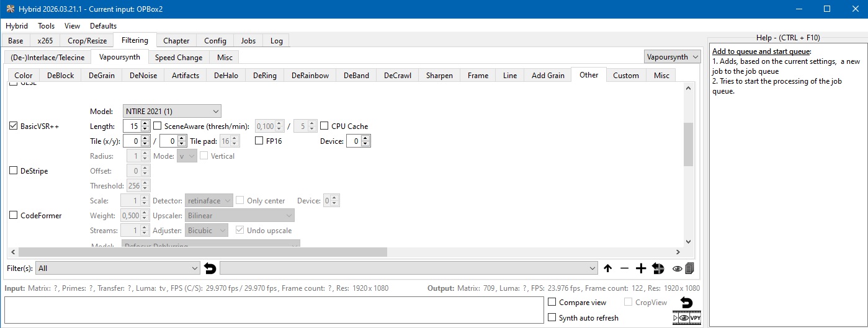Enable the FP16 option
The width and height of the screenshot is (868, 328).
click(x=260, y=141)
